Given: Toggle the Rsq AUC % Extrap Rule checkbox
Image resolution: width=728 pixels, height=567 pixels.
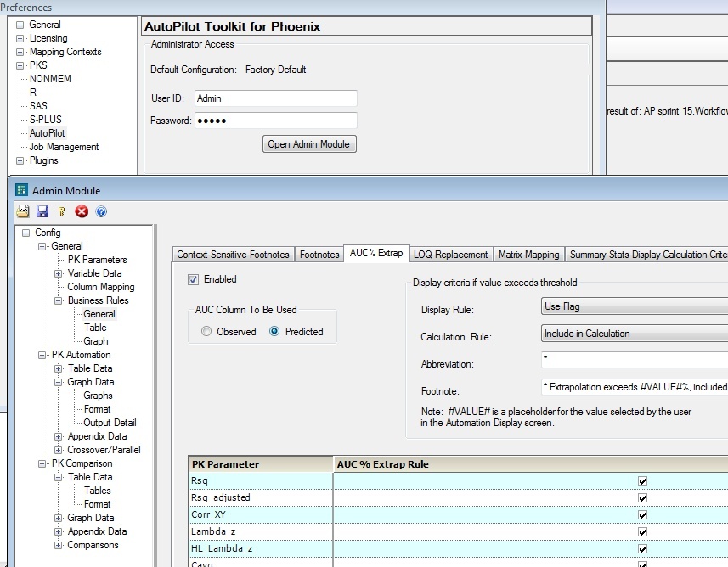Looking at the screenshot, I should [642, 481].
